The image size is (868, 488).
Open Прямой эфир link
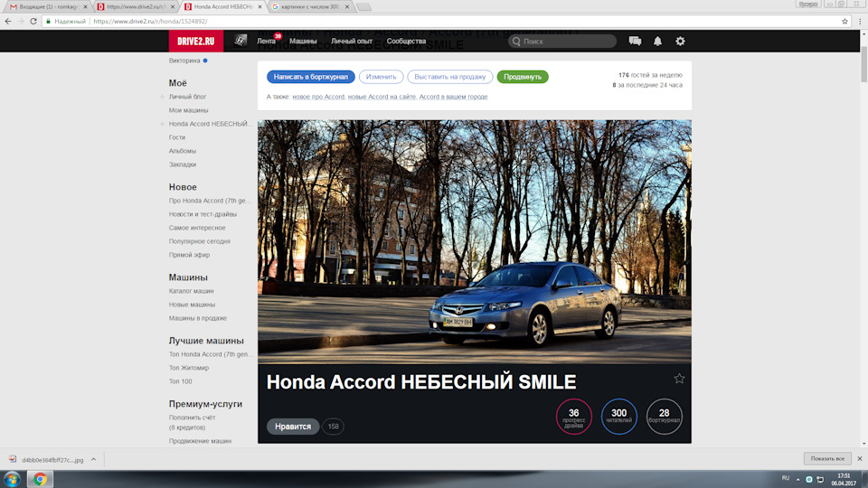tap(189, 255)
